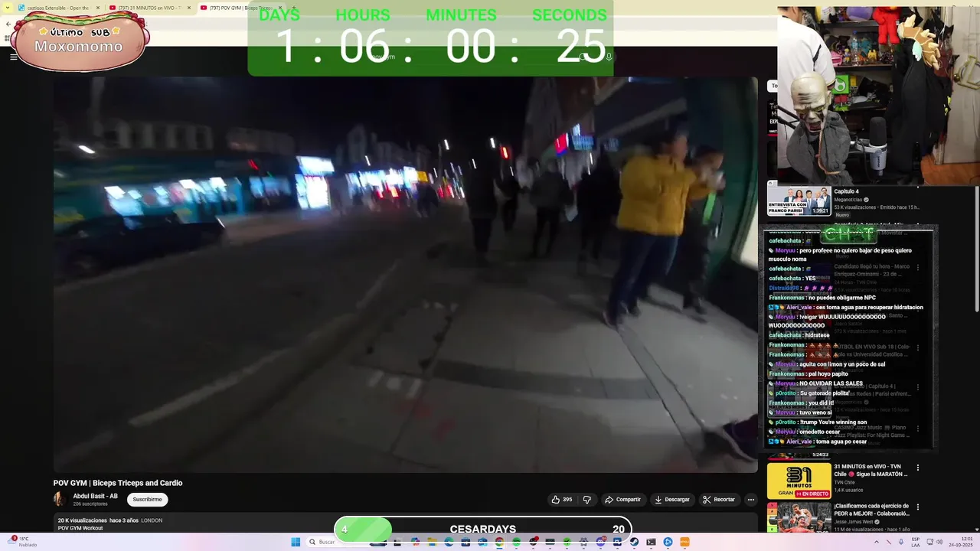This screenshot has width=980, height=551.
Task: Switch to the '31 MINUTOS en VIVO' tab
Action: point(149,8)
